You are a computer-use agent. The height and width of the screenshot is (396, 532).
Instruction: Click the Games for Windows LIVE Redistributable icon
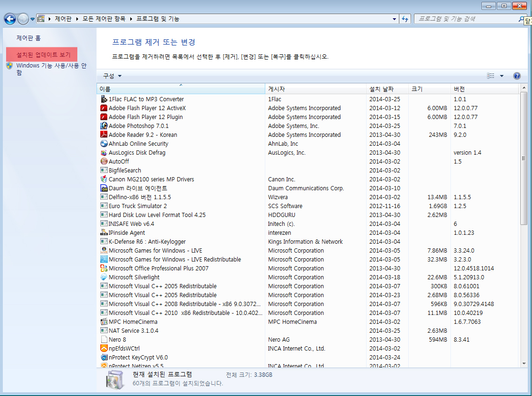tap(104, 259)
